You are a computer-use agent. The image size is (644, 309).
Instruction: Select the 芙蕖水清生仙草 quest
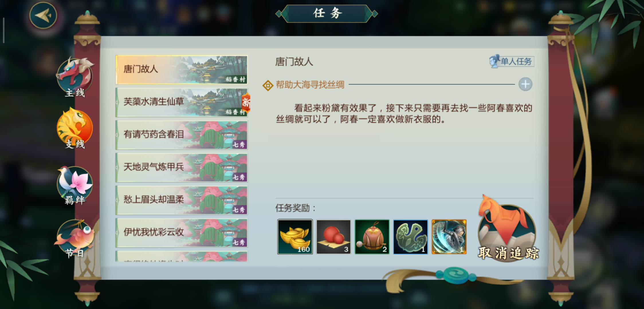point(181,102)
